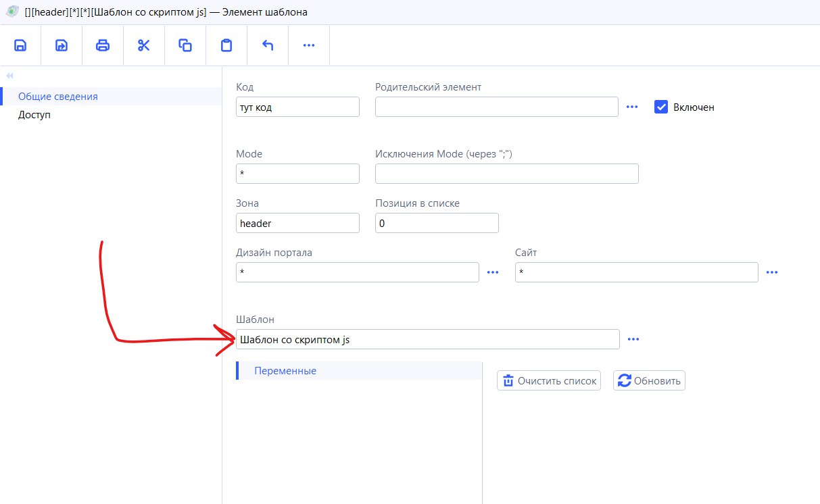Click the Copy icon in the toolbar
Image resolution: width=820 pixels, height=504 pixels.
[x=185, y=45]
